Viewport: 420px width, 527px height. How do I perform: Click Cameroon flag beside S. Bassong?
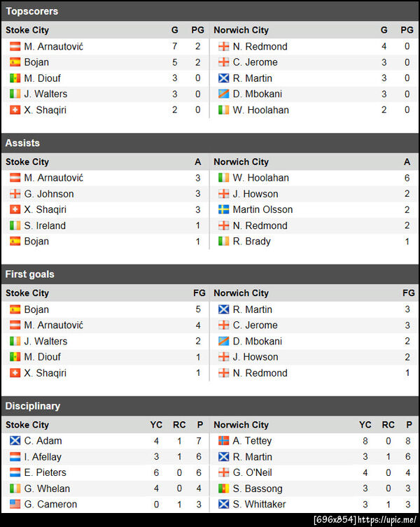(x=223, y=489)
